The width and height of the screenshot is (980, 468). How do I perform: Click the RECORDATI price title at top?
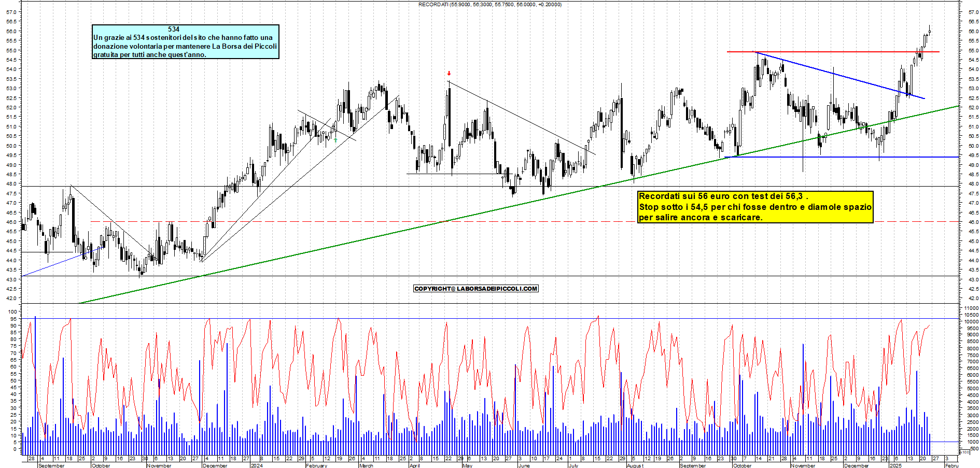[489, 5]
